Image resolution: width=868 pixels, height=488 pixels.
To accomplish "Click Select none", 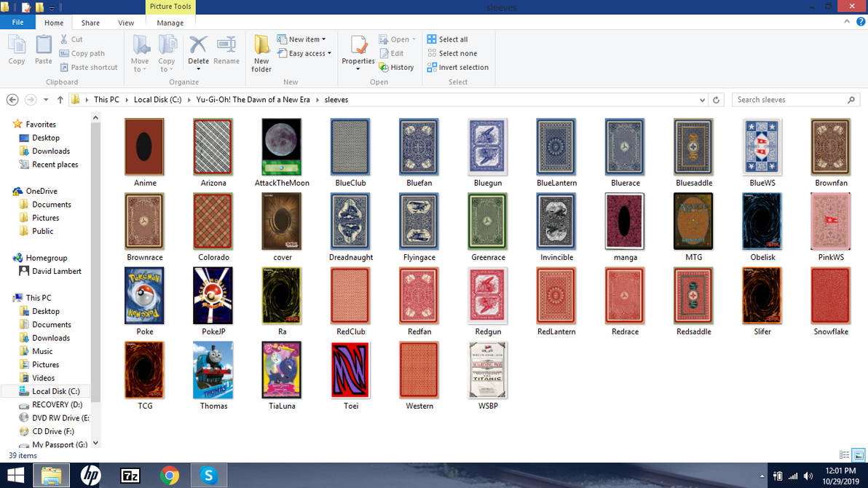I will click(x=452, y=53).
